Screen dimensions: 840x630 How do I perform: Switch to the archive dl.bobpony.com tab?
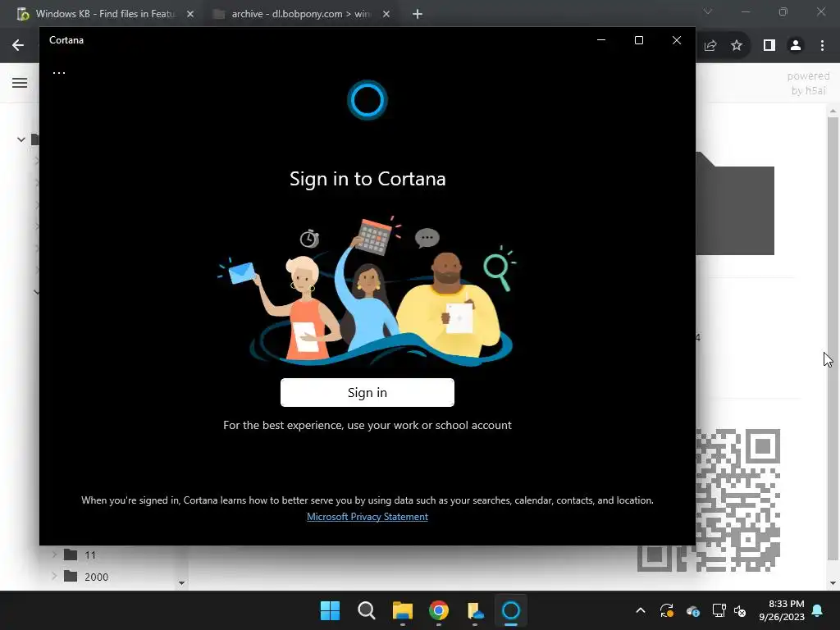coord(300,14)
